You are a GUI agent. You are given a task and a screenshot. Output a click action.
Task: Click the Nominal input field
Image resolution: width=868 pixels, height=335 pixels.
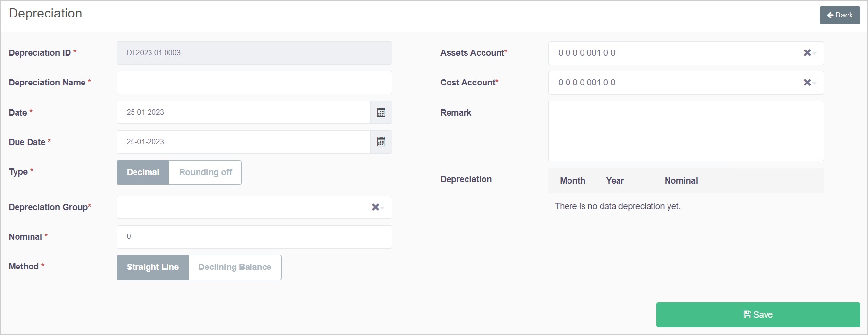(254, 237)
